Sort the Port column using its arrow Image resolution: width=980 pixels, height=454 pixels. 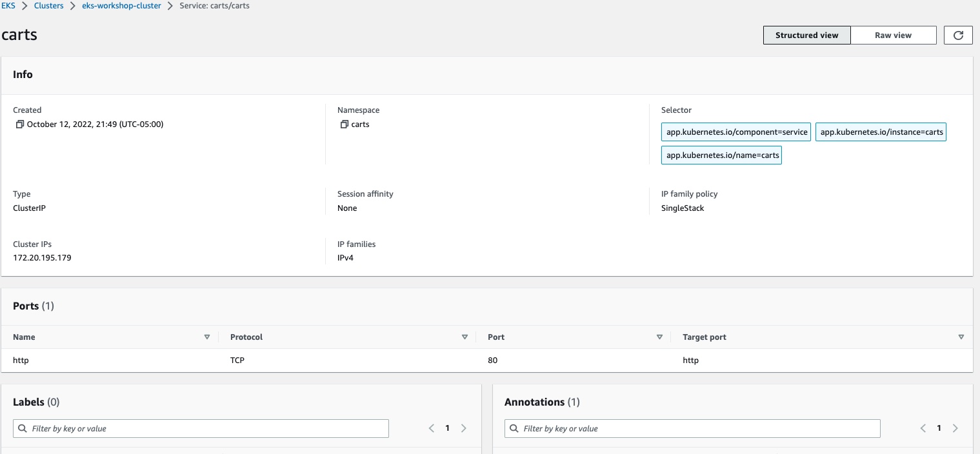659,337
